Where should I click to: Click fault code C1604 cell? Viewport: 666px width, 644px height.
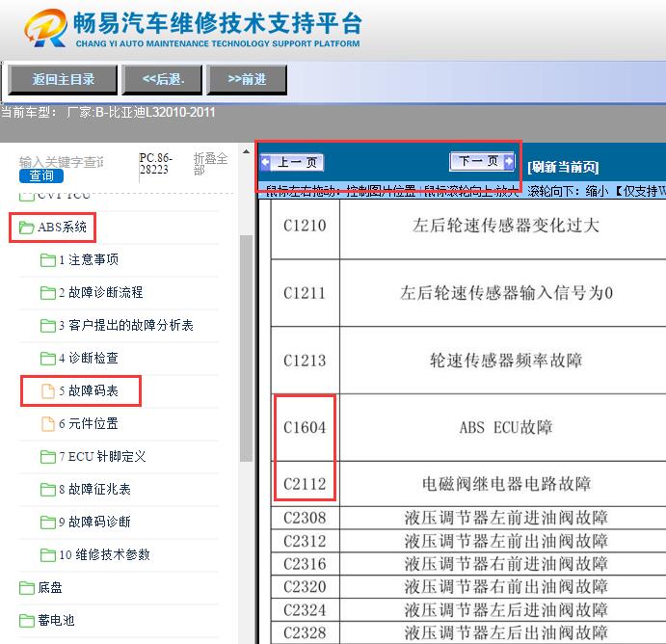(x=305, y=428)
